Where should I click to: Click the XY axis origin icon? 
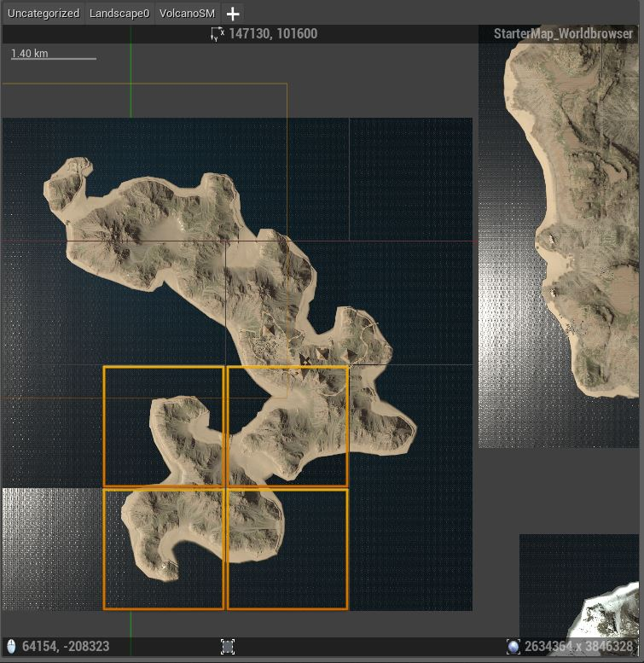pyautogui.click(x=218, y=34)
